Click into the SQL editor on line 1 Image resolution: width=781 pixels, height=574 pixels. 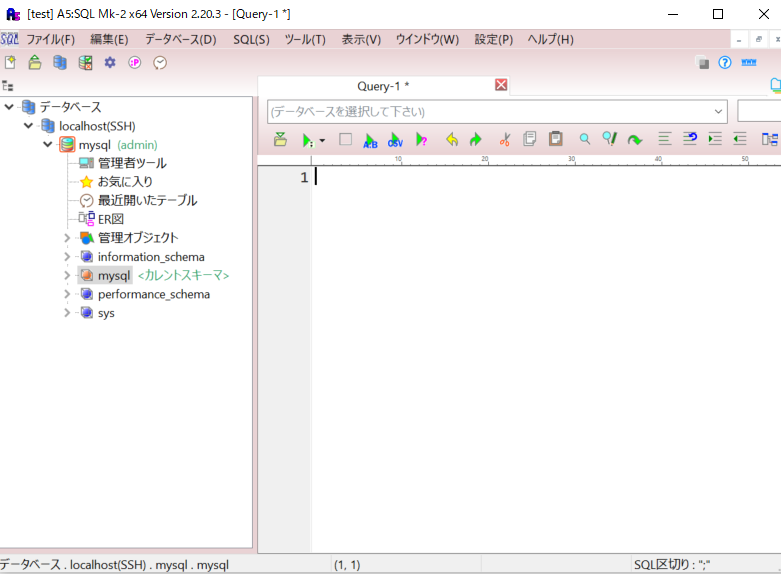tap(545, 177)
